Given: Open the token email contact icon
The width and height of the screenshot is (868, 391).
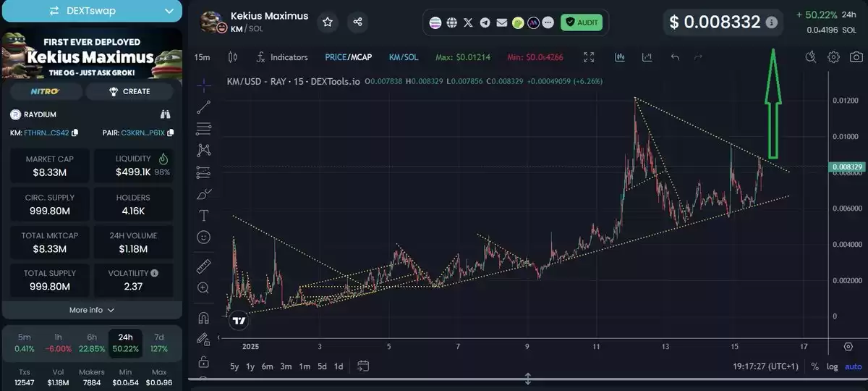Looking at the screenshot, I should [x=501, y=22].
